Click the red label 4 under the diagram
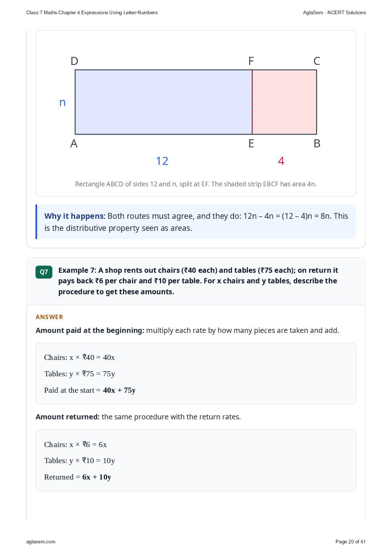The image size is (392, 555). click(281, 161)
